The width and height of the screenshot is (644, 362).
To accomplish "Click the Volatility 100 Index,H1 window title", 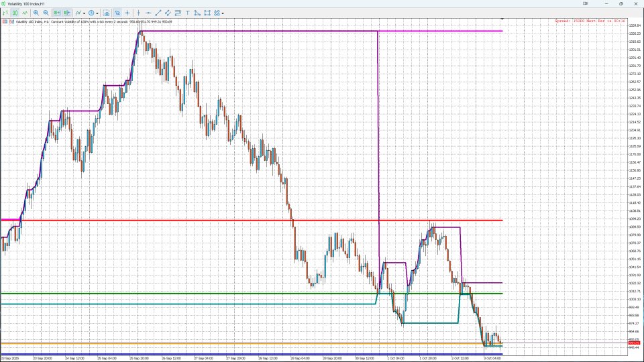I will point(26,4).
